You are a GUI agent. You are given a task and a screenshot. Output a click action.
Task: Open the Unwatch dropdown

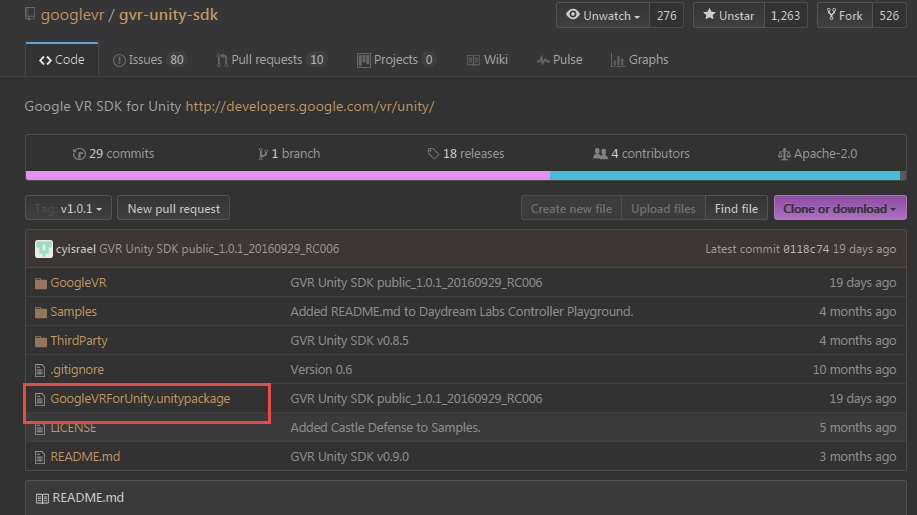603,15
